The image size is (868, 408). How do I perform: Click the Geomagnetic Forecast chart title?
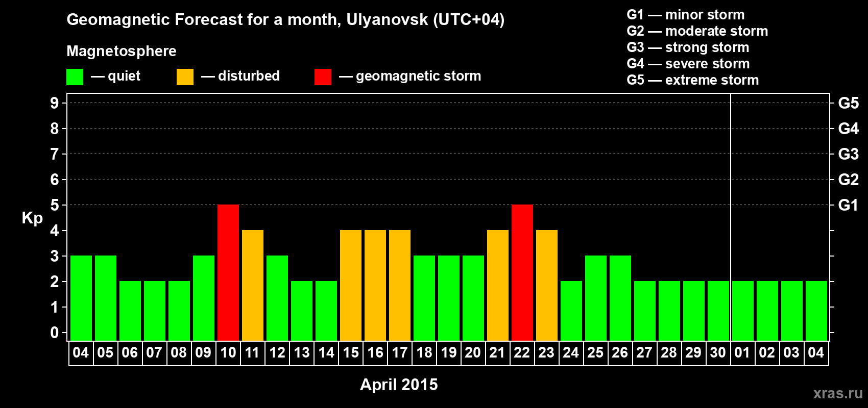click(x=285, y=20)
